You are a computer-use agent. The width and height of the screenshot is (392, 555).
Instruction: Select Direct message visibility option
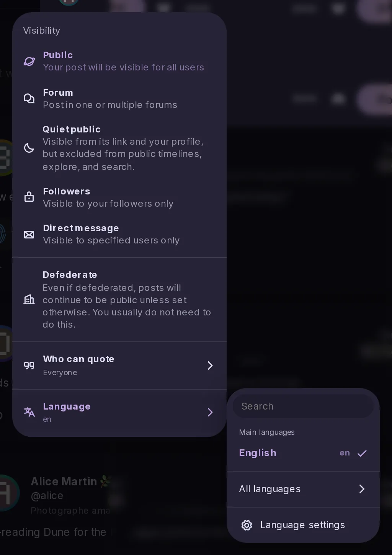[119, 234]
